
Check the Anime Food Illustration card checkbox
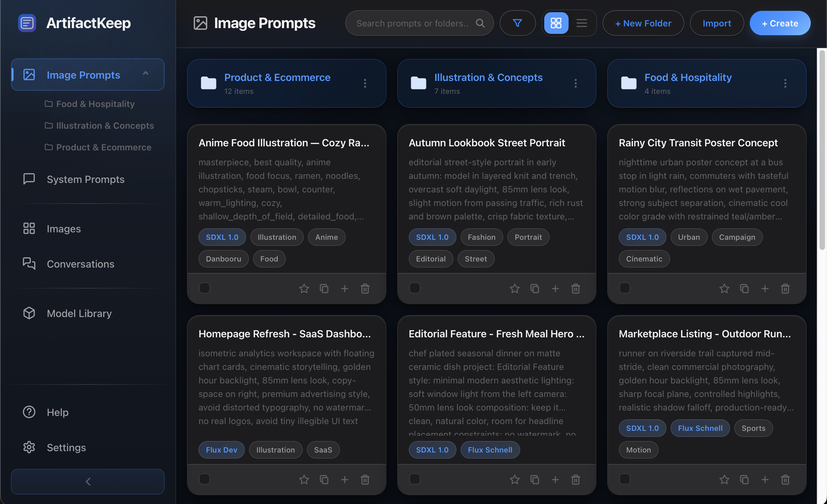tap(205, 288)
